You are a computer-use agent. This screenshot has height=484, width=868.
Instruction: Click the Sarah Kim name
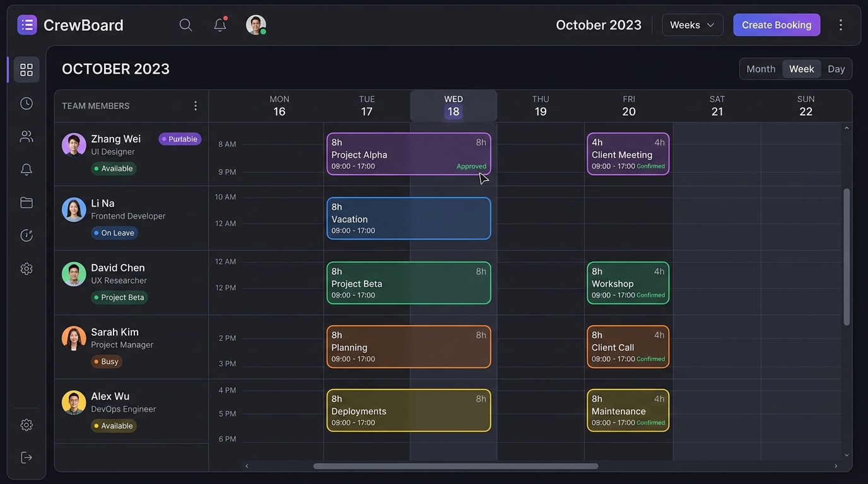(x=115, y=332)
